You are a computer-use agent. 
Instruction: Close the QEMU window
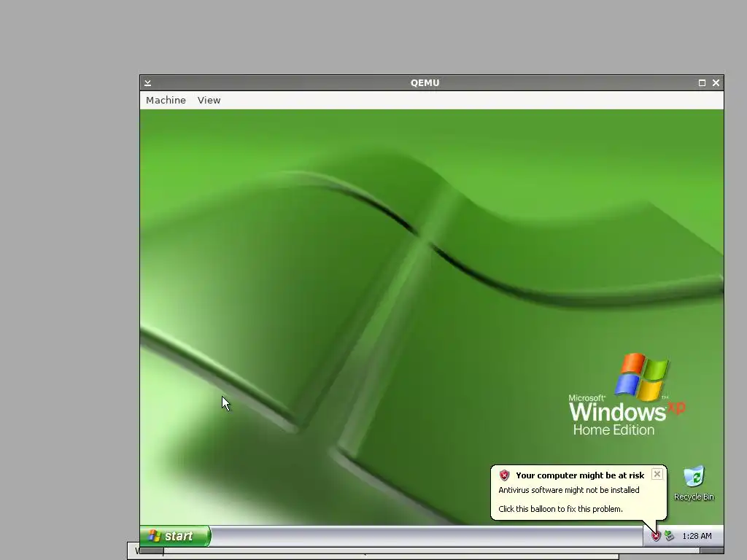coord(716,83)
